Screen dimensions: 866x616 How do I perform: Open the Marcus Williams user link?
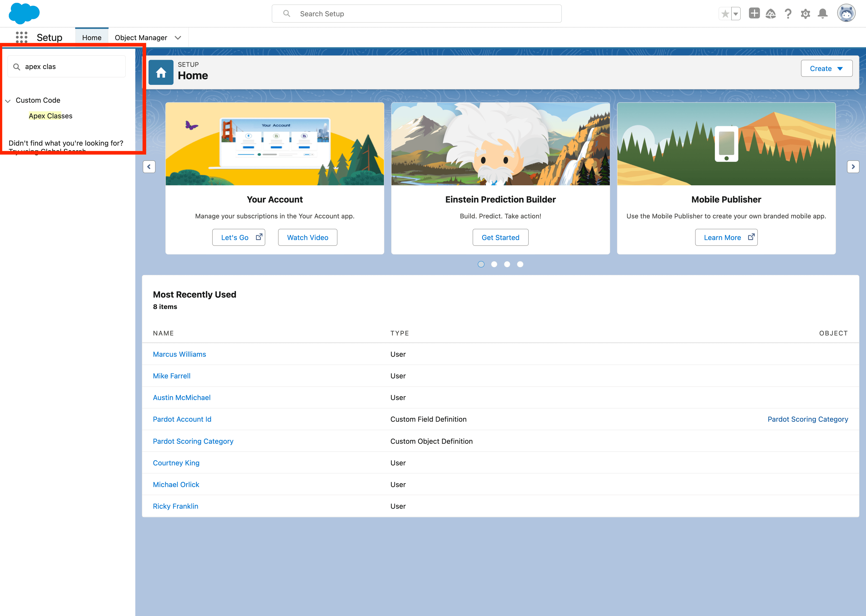click(179, 354)
